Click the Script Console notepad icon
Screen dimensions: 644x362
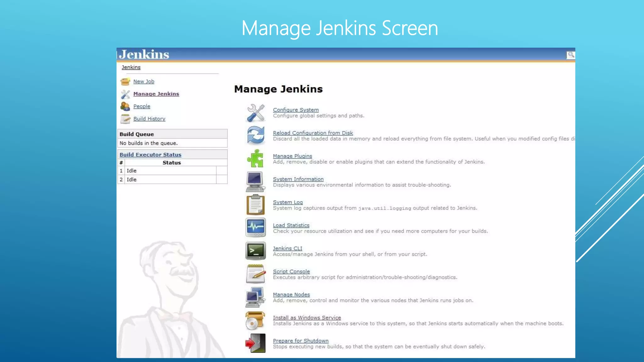[x=255, y=274]
